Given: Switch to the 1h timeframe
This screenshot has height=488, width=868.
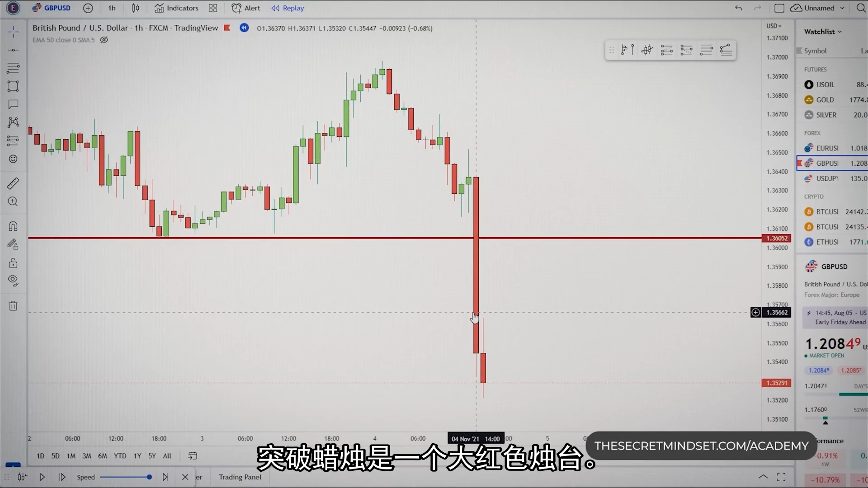Looking at the screenshot, I should pyautogui.click(x=111, y=8).
